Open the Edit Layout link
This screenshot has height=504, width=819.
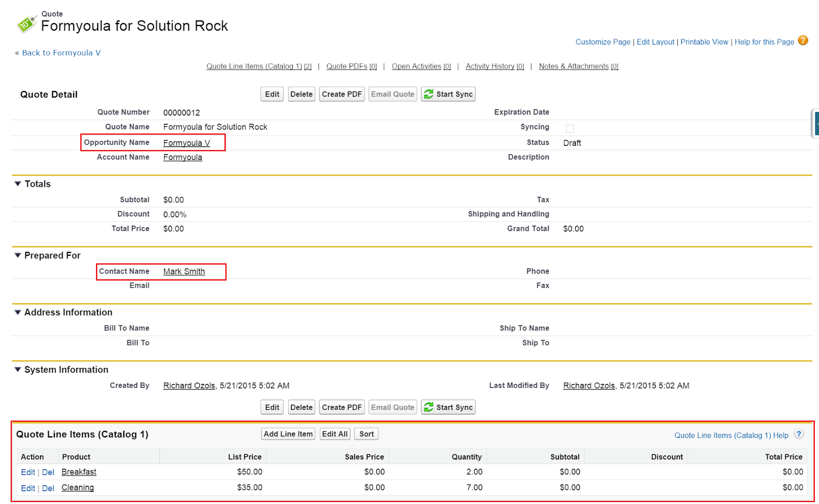(x=656, y=42)
